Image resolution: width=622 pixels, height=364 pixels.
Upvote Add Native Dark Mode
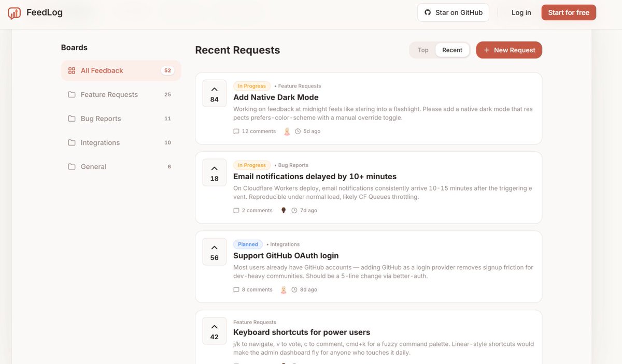point(215,93)
